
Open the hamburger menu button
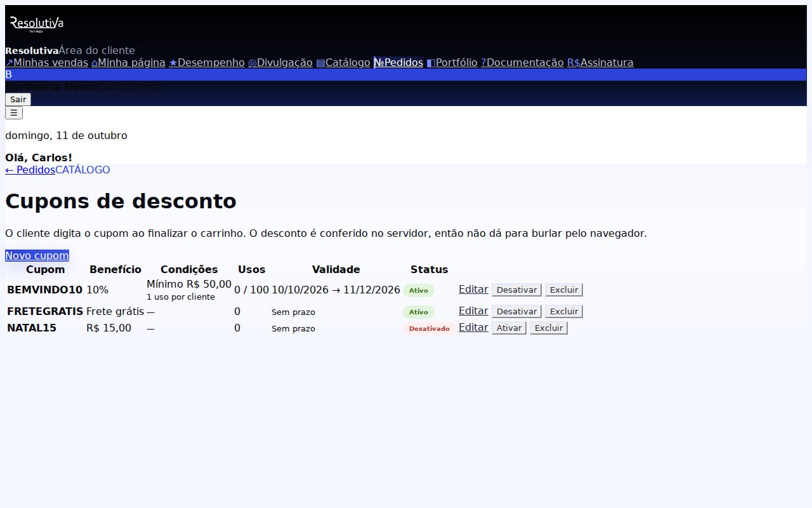(14, 112)
